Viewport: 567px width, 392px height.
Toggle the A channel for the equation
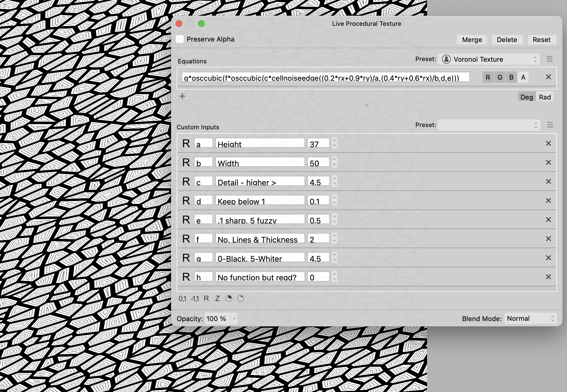[523, 77]
